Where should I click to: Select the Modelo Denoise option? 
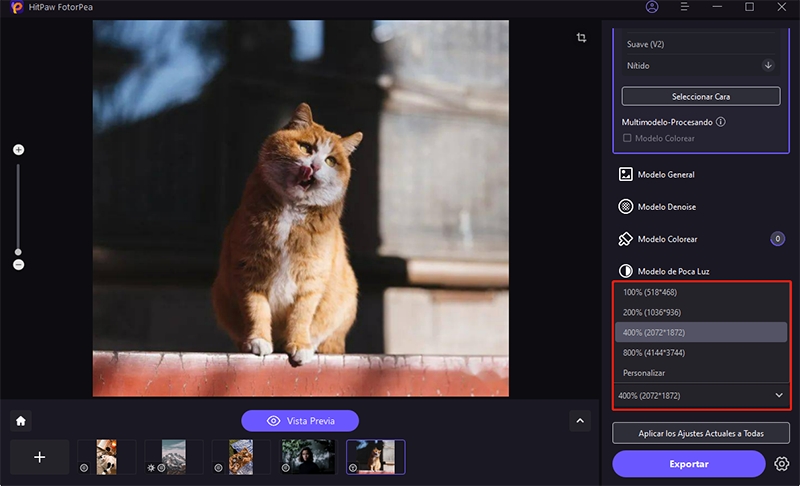tap(667, 207)
